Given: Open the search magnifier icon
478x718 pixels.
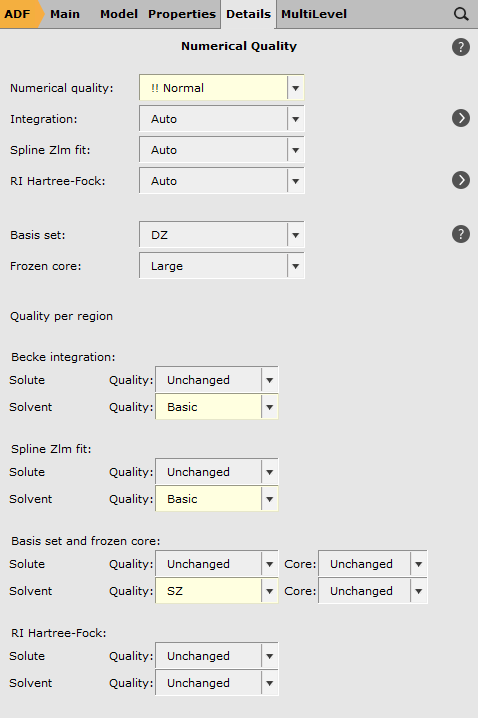Looking at the screenshot, I should (x=461, y=14).
